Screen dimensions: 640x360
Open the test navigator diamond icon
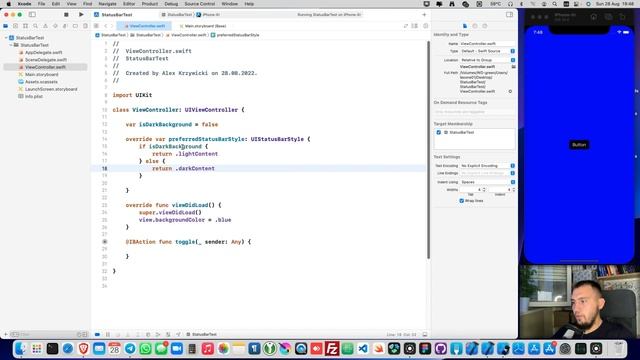tap(55, 26)
